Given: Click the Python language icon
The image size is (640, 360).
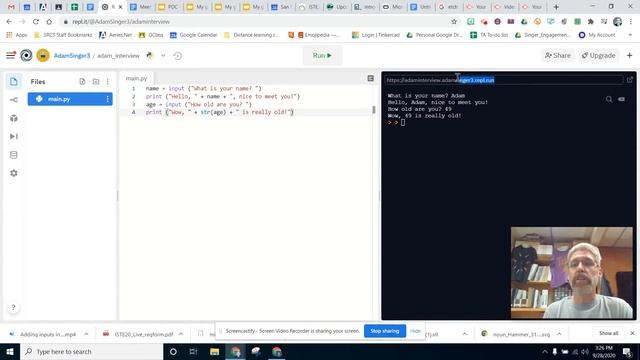Looking at the screenshot, I should (x=150, y=56).
